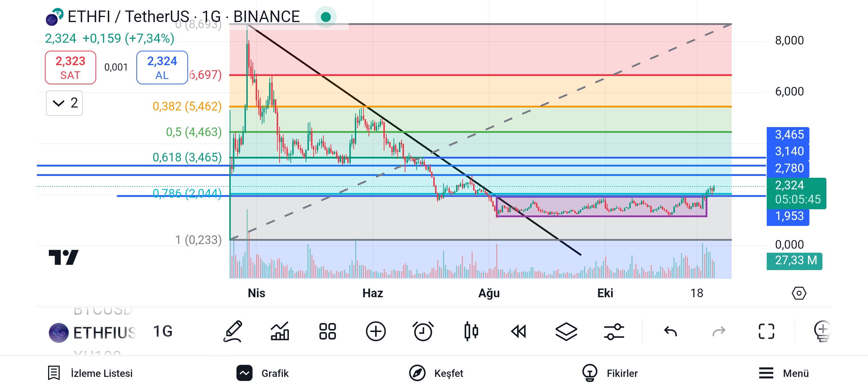Click the rewind replay icon
Image resolution: width=868 pixels, height=391 pixels.
[518, 331]
